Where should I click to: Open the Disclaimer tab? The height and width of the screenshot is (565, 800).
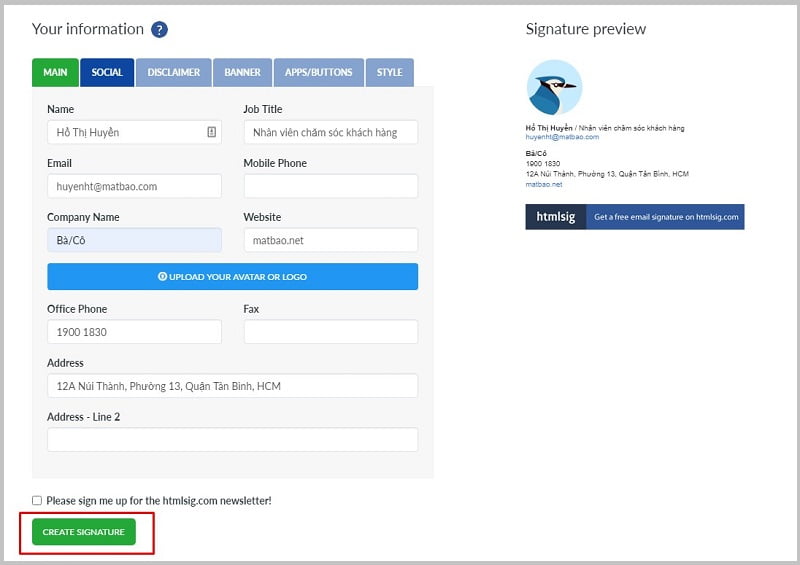point(173,73)
